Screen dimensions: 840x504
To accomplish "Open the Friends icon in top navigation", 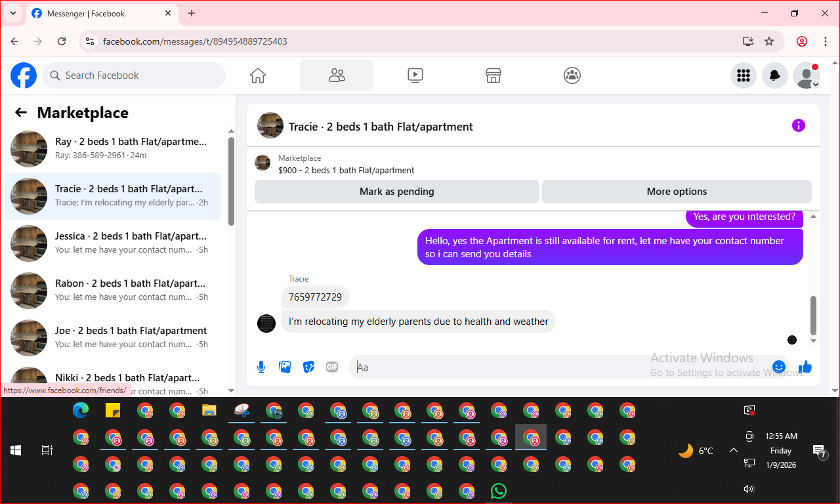I will coord(337,75).
